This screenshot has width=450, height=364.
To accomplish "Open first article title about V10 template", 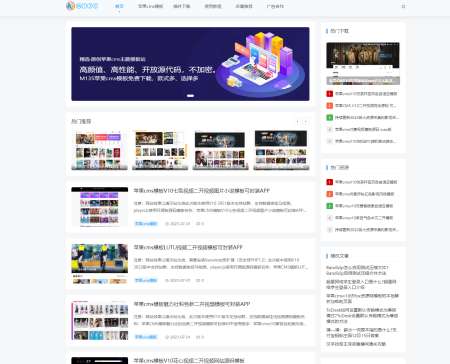I will tap(202, 191).
